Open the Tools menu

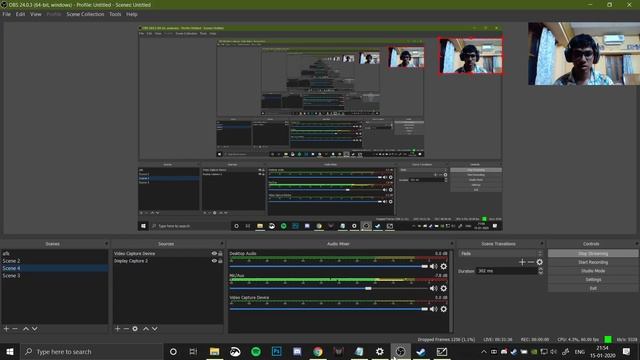click(x=115, y=14)
